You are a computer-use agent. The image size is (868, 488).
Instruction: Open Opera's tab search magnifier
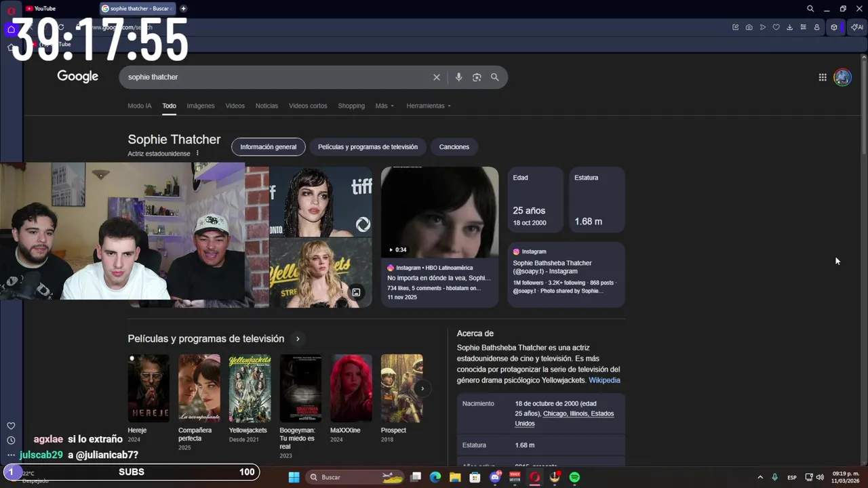810,9
